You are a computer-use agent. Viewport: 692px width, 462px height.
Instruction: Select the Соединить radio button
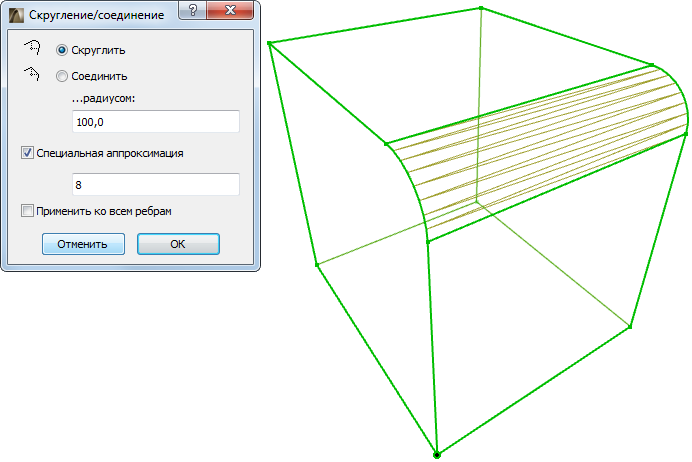pyautogui.click(x=62, y=76)
